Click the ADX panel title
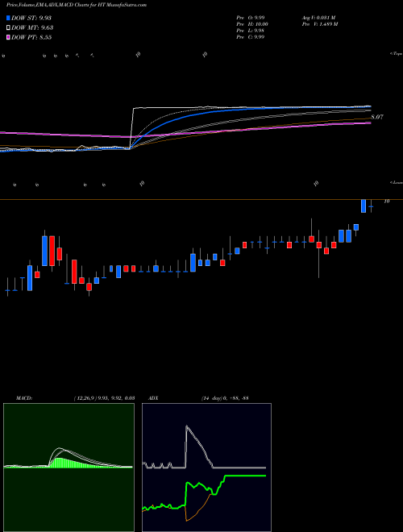403x532 pixels. tap(154, 398)
